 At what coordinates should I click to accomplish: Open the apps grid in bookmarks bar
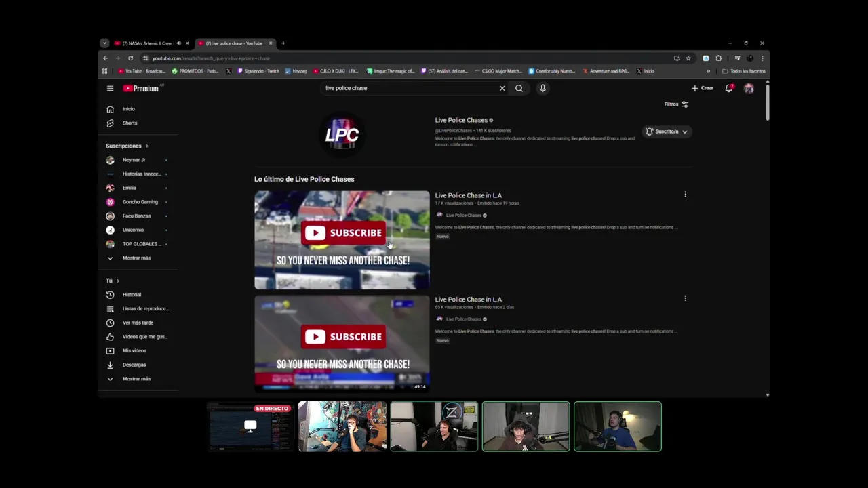tap(104, 71)
